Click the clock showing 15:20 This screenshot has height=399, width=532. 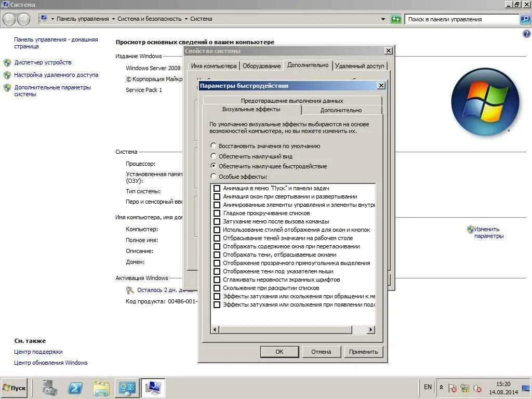(503, 384)
